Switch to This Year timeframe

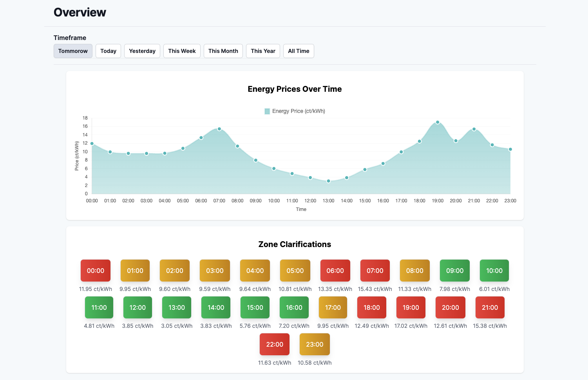coord(263,51)
